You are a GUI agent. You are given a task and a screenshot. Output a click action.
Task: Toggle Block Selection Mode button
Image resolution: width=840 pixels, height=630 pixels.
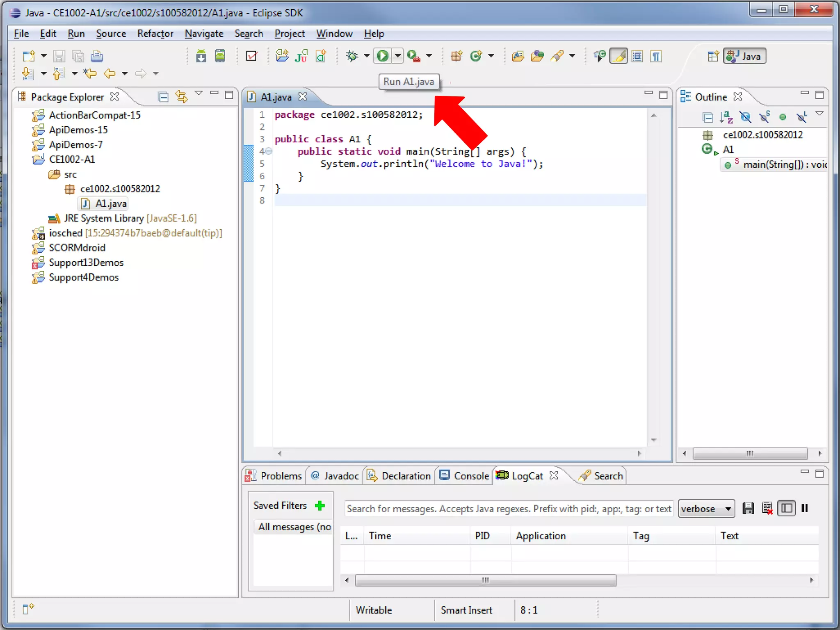coord(637,56)
